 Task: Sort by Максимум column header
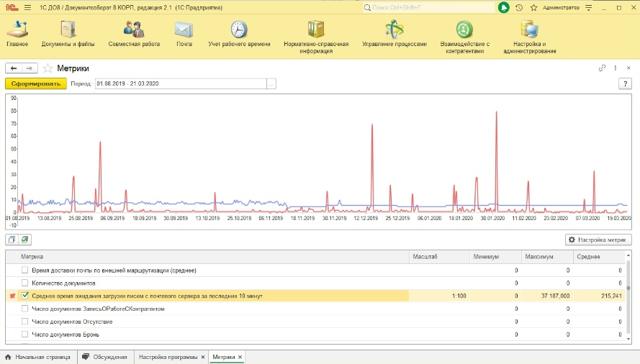[x=547, y=257]
